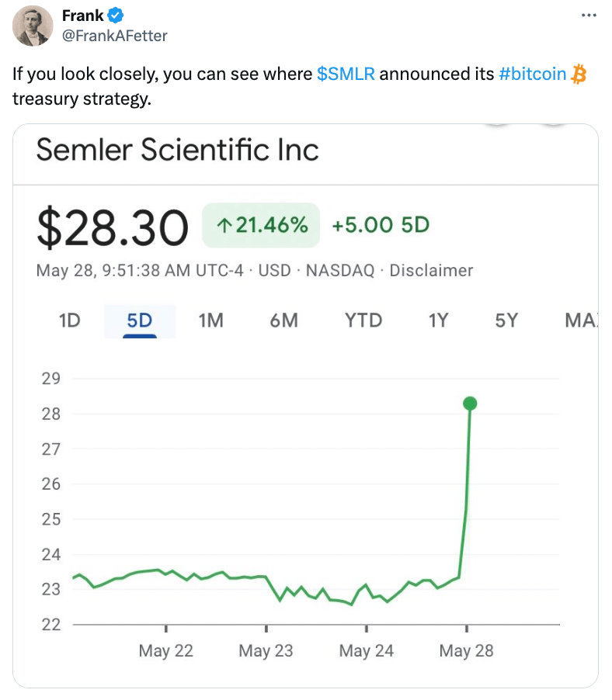Click the orange bitcoin emoji icon
This screenshot has width=612, height=700.
(578, 75)
